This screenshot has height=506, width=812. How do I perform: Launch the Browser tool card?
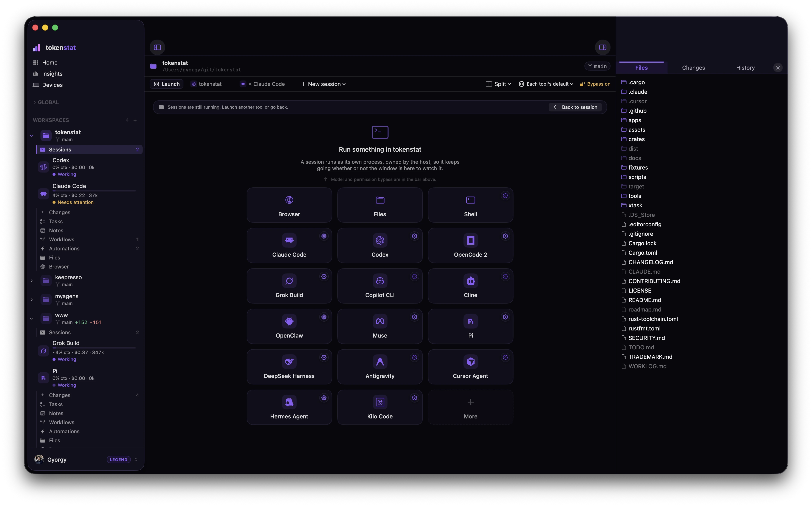coord(289,205)
